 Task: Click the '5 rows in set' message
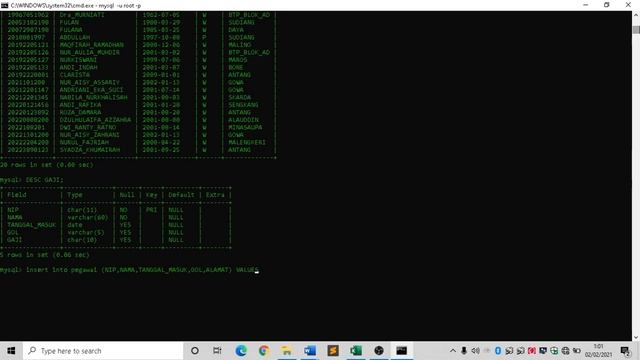click(x=44, y=255)
